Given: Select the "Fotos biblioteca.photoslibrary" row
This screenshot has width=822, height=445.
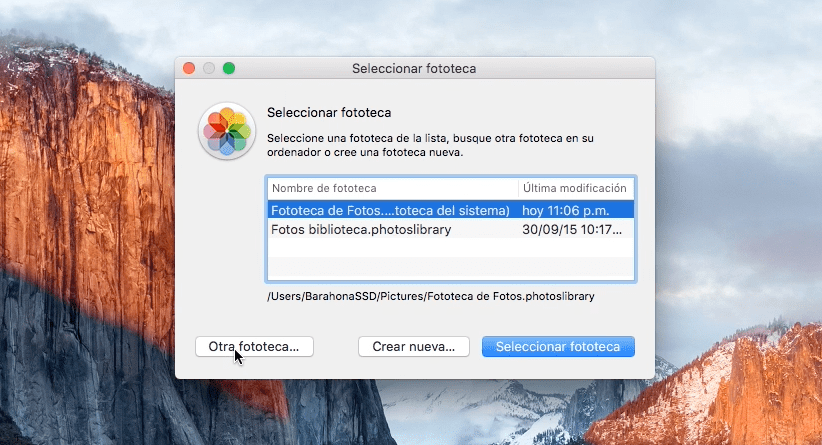Looking at the screenshot, I should 390,229.
